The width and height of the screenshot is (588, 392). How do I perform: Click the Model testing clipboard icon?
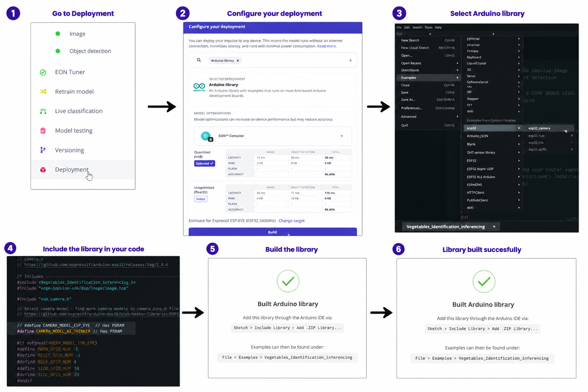(x=43, y=131)
